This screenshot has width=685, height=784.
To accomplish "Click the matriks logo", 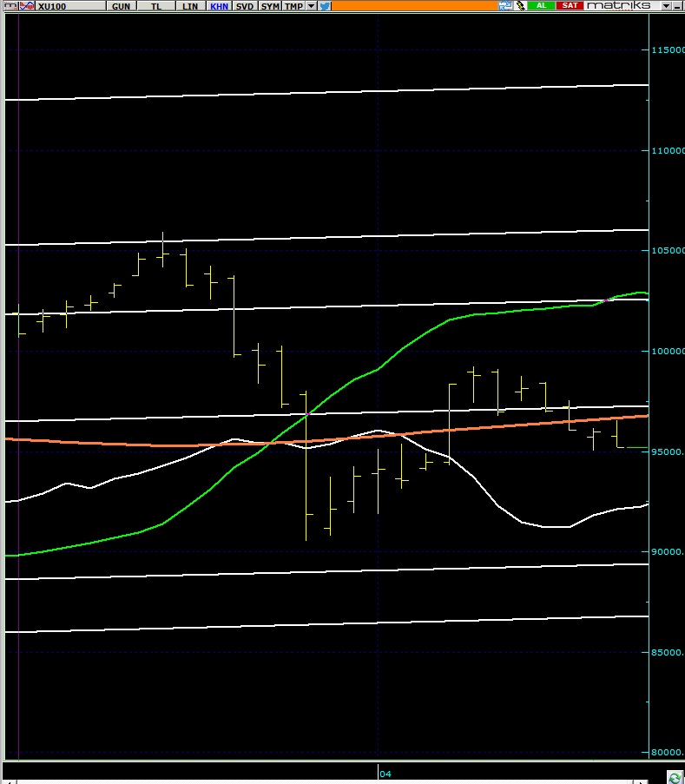I will coord(619,5).
